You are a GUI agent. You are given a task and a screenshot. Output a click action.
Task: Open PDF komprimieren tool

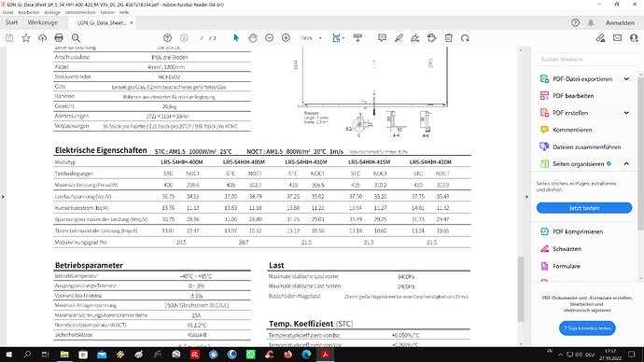point(578,232)
